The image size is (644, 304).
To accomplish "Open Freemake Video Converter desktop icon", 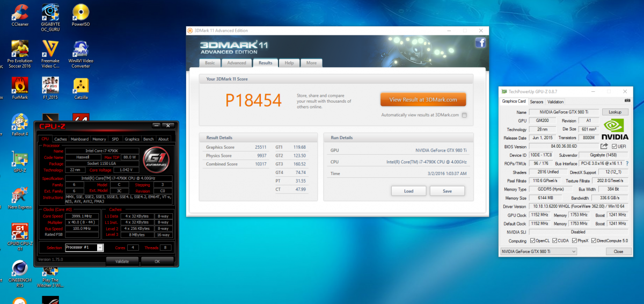I will coord(50,55).
